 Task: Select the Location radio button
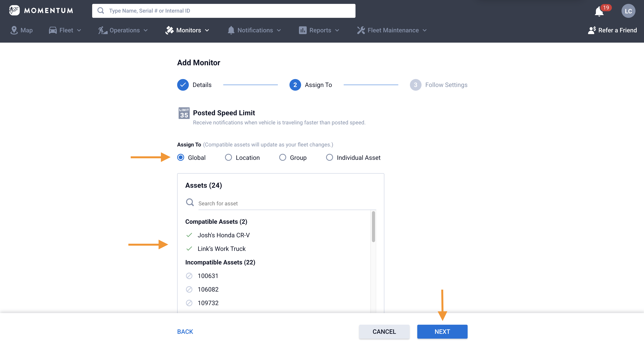point(228,157)
